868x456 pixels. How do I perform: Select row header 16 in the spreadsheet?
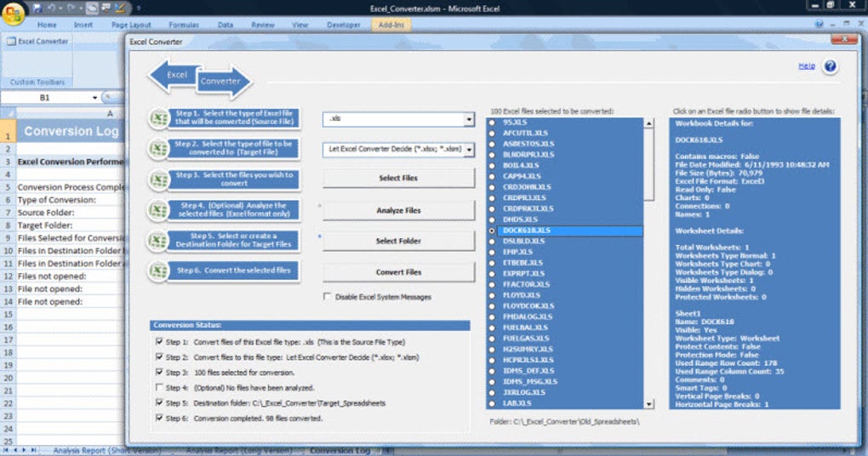click(x=8, y=327)
